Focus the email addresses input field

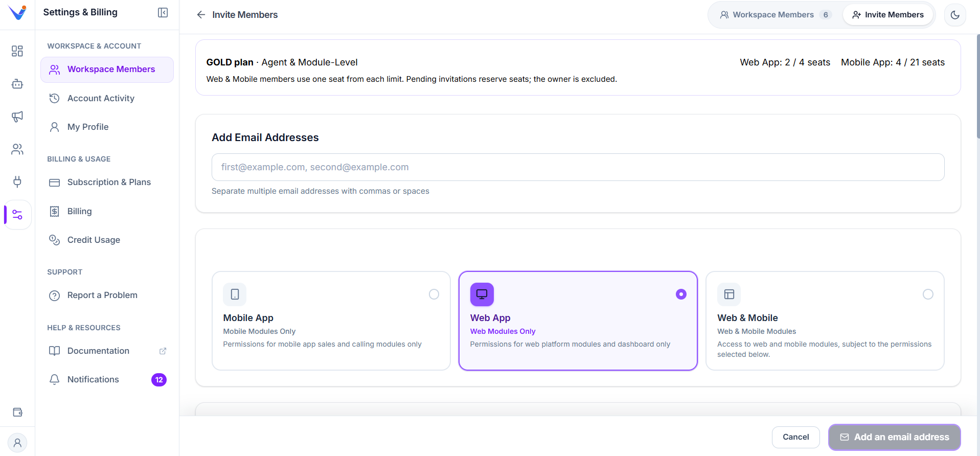578,167
